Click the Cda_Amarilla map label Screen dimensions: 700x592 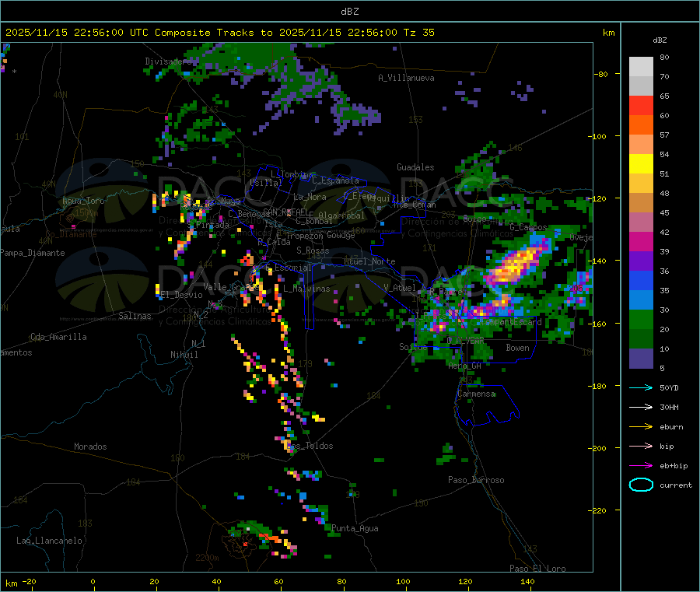click(x=58, y=337)
